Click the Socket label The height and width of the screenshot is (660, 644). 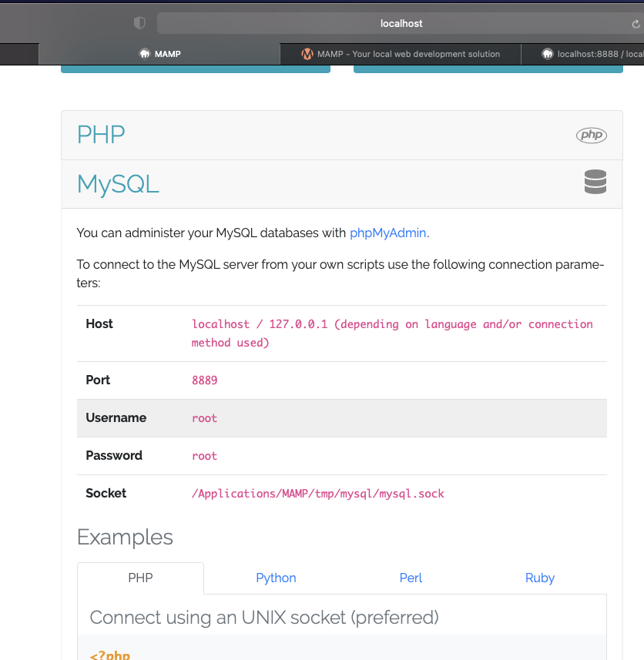point(106,494)
